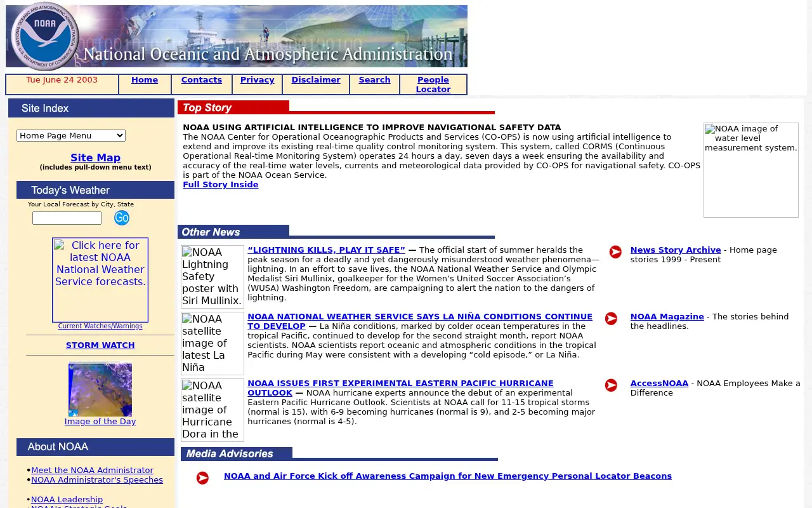Open Emergency Personal Locator Beacons advisory link
This screenshot has width=812, height=508.
point(448,476)
